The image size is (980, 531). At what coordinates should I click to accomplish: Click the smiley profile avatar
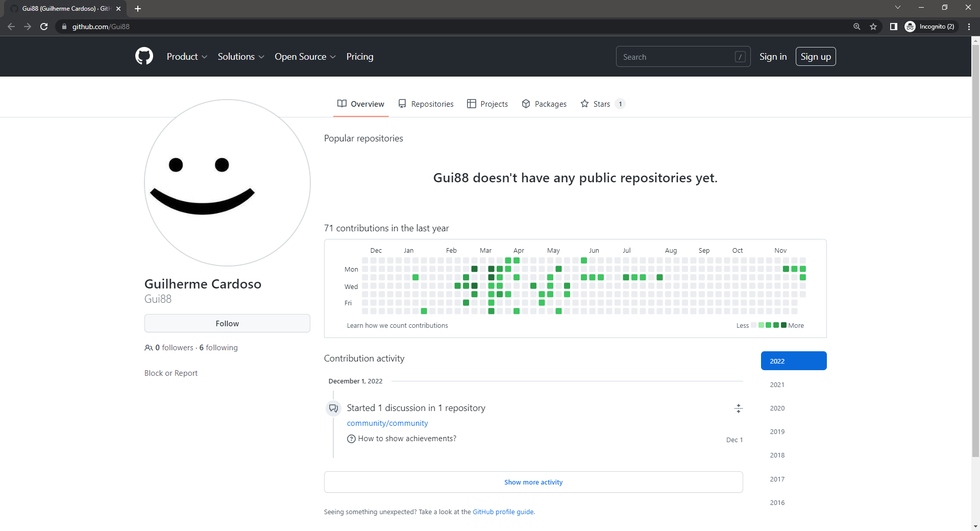tap(227, 183)
